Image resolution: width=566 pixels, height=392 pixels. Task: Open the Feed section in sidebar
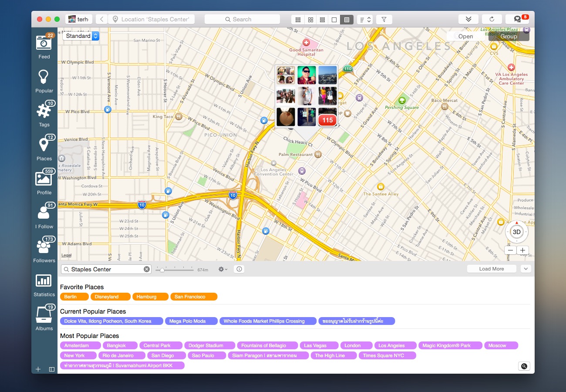click(x=44, y=46)
